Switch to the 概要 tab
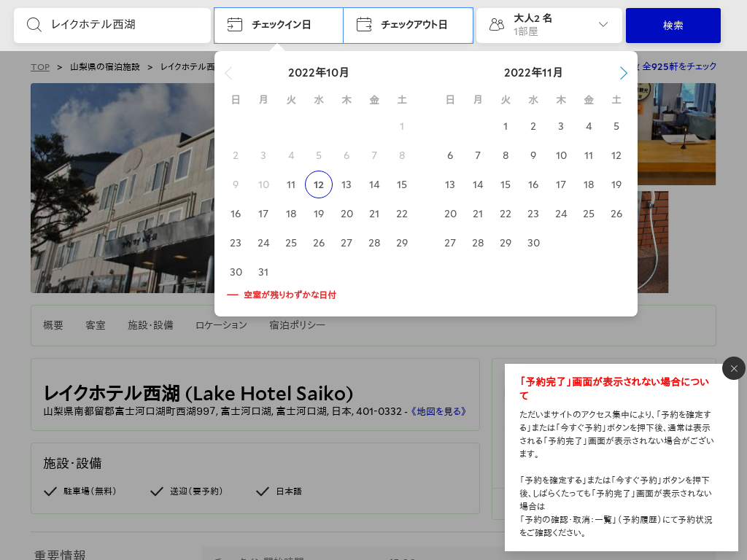747x560 pixels. pyautogui.click(x=53, y=325)
